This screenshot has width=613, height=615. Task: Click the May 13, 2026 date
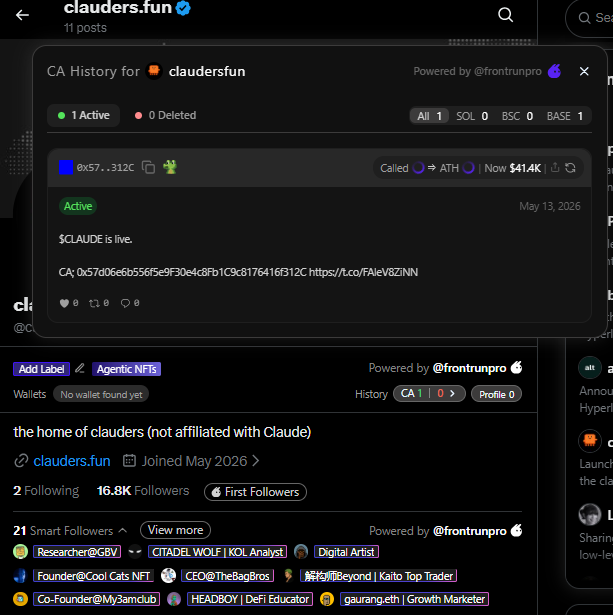(549, 206)
